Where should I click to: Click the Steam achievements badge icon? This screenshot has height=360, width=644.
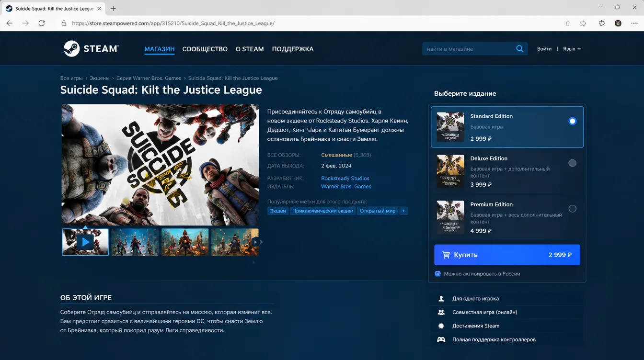[x=441, y=326]
